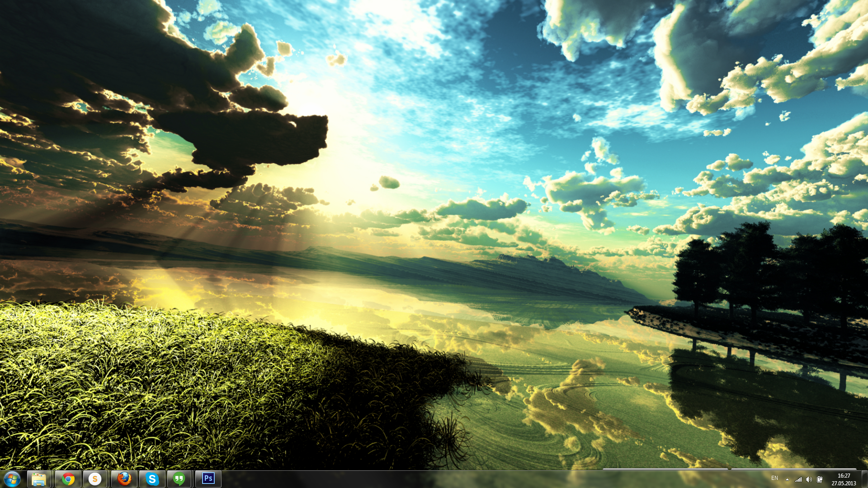Screen dimensions: 868x488
Task: Launch Adobe Photoshop from the taskbar
Action: pyautogui.click(x=208, y=479)
